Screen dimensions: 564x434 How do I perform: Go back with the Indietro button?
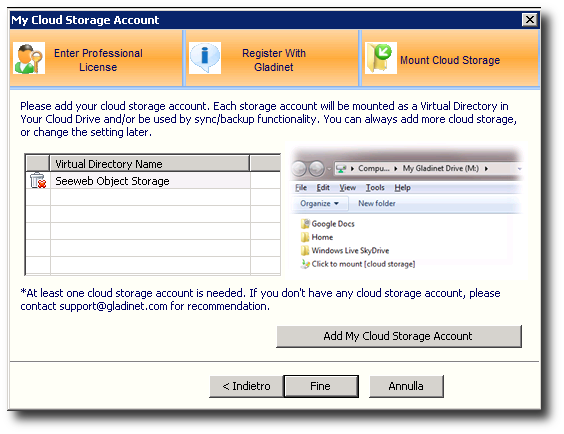point(246,386)
